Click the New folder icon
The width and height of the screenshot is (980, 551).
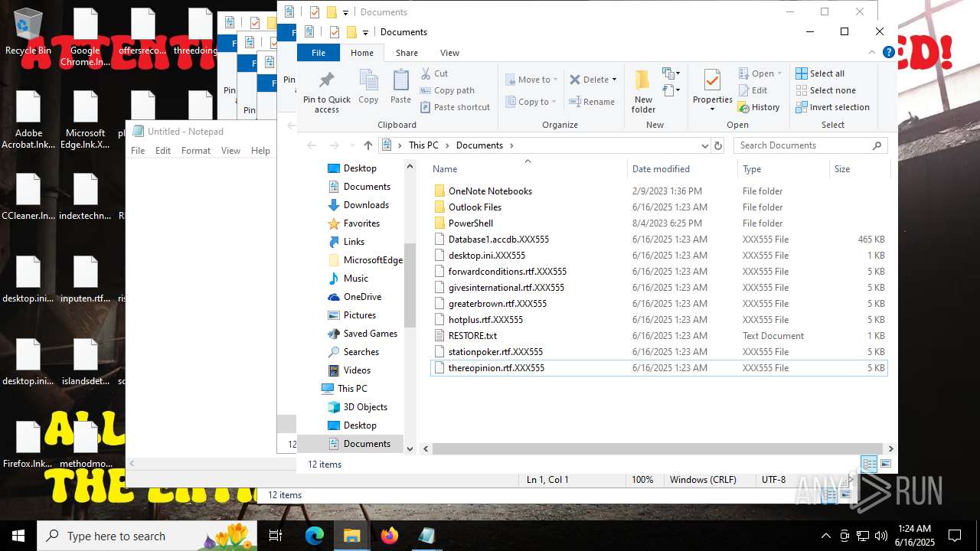[x=643, y=80]
